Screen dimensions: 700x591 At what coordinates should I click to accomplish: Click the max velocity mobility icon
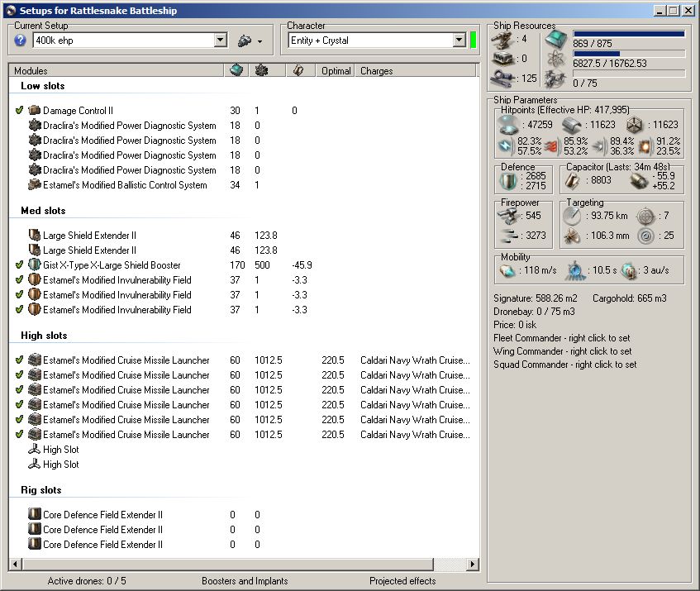coord(507,270)
